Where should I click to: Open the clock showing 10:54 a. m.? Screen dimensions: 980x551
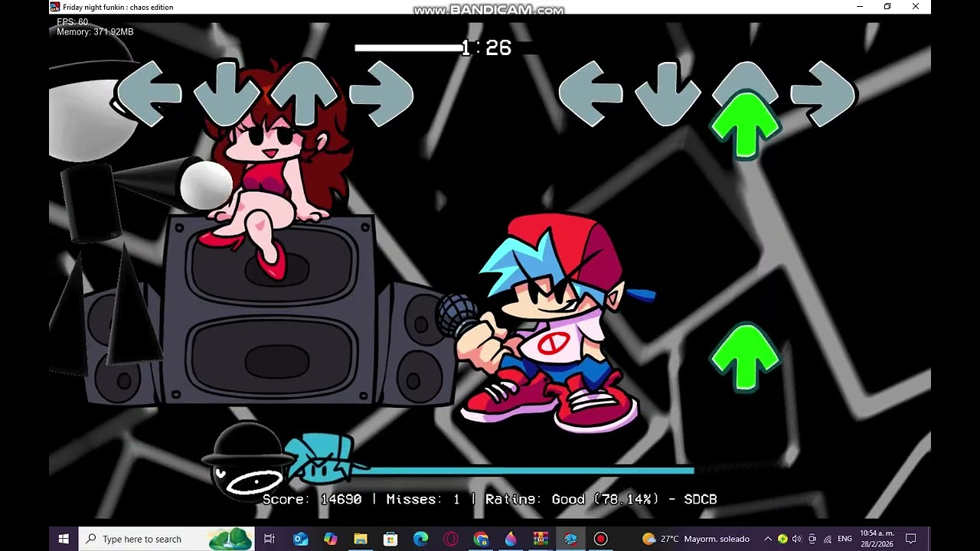tap(876, 539)
